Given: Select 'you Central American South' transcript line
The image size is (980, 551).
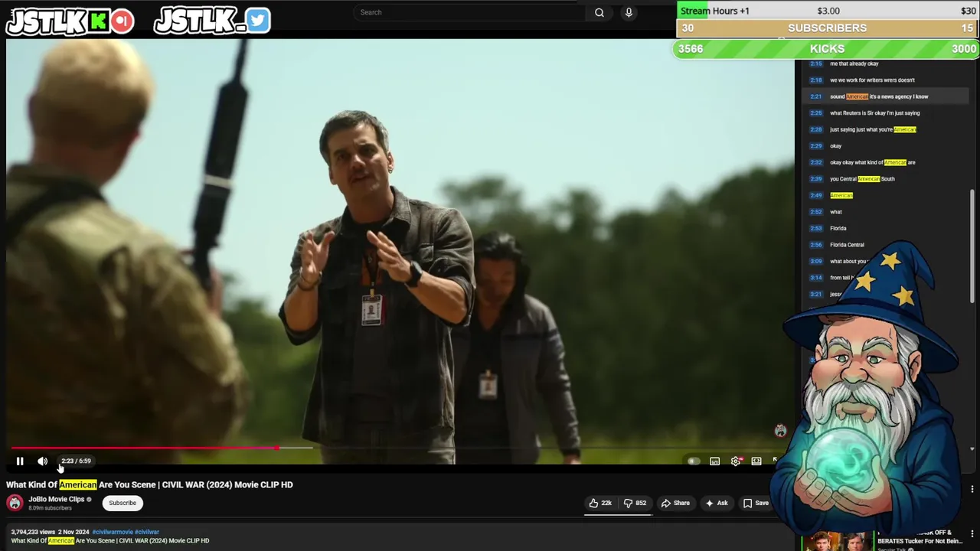Looking at the screenshot, I should (x=884, y=179).
